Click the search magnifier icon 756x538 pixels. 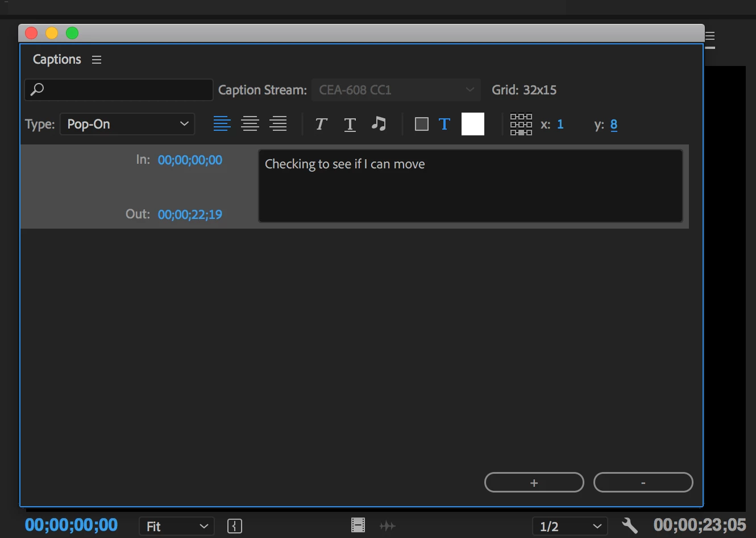pyautogui.click(x=37, y=89)
